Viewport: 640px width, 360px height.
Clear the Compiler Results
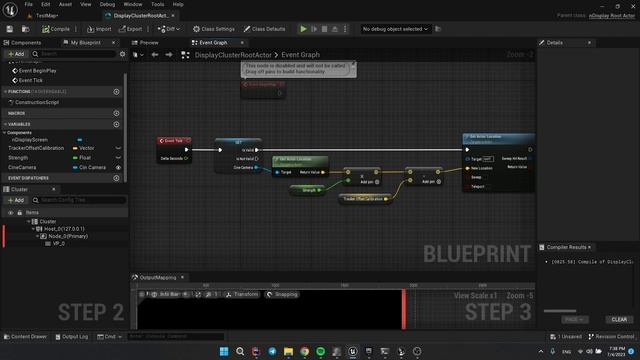(619, 320)
